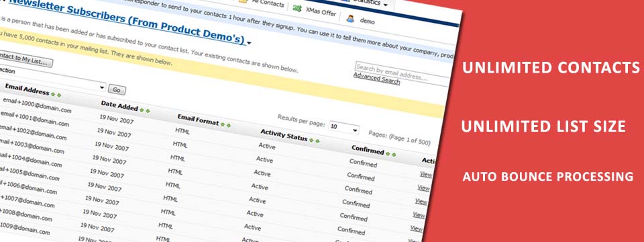644x242 pixels.
Task: Click the Date Added column header
Action: (119, 106)
